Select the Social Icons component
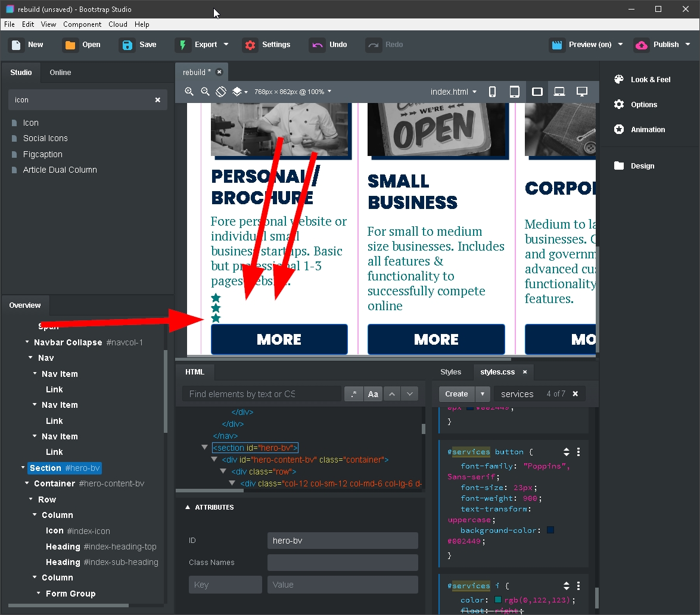The width and height of the screenshot is (700, 615). pyautogui.click(x=45, y=138)
